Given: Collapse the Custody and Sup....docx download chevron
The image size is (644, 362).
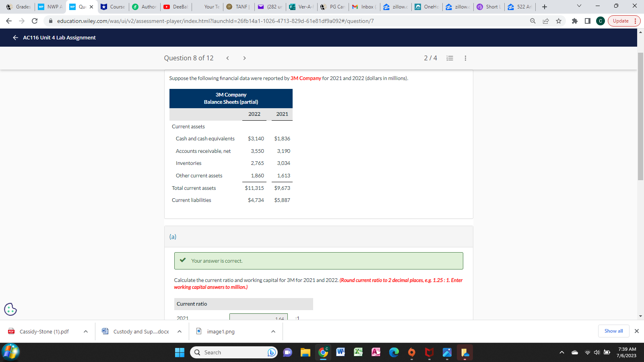Looking at the screenshot, I should coord(180,331).
